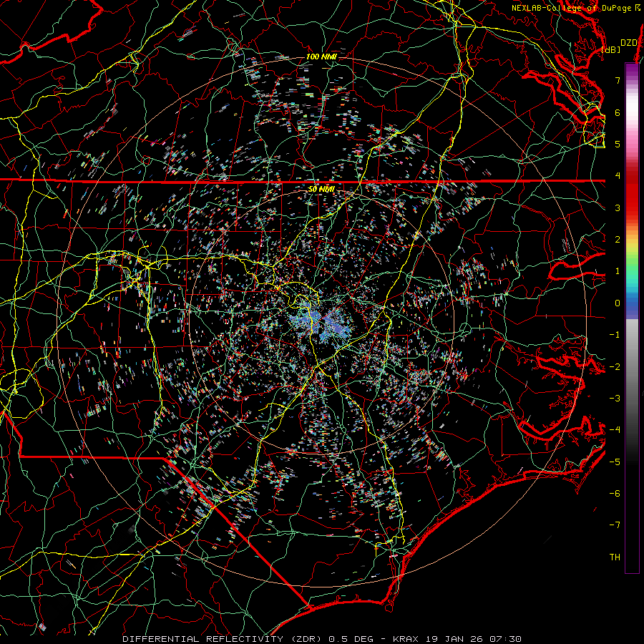This screenshot has width=644, height=644.
Task: Click the positive 1 tick on the scale
Action: 618,271
